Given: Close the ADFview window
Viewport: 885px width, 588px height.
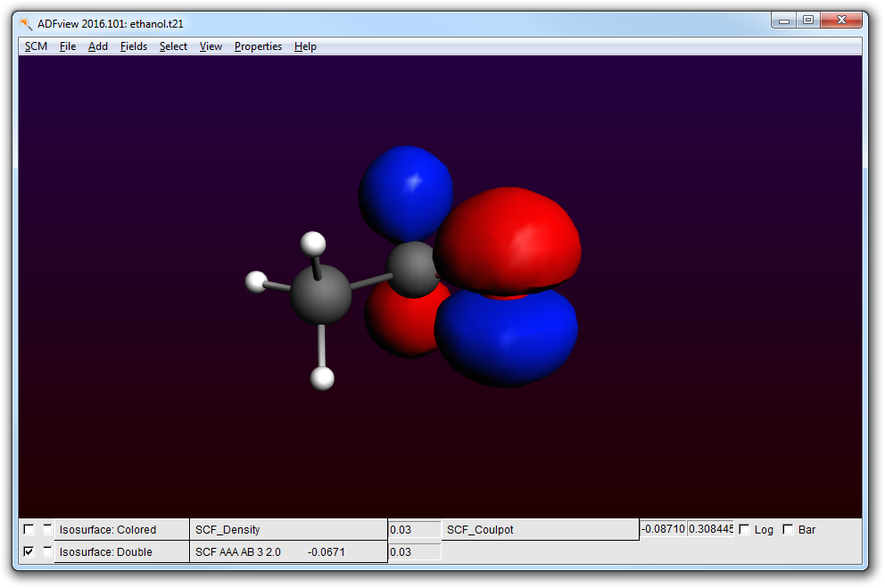Looking at the screenshot, I should click(x=841, y=21).
